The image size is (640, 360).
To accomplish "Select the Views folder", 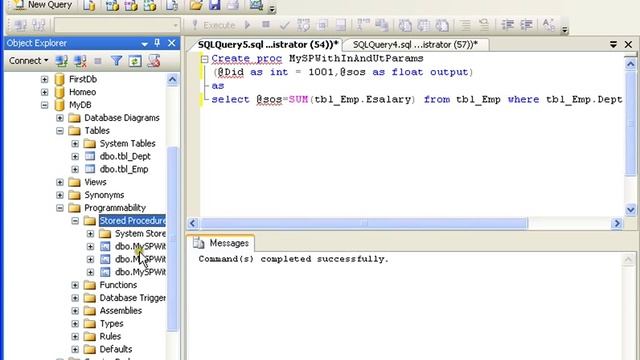I will tap(95, 182).
